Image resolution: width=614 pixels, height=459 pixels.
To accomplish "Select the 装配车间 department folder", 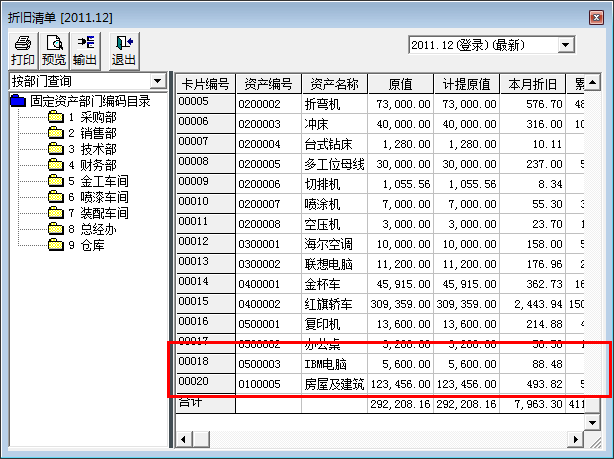I will pos(88,213).
